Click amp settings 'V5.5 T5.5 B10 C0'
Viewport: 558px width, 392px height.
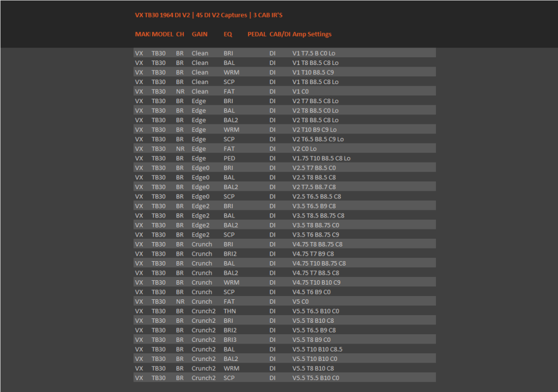pyautogui.click(x=316, y=378)
